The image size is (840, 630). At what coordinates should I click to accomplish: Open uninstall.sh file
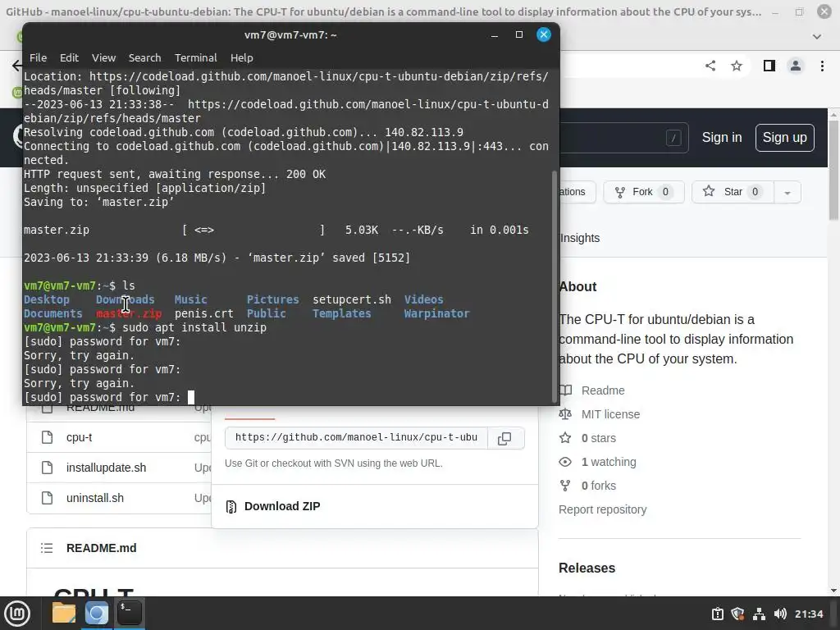[x=95, y=498]
